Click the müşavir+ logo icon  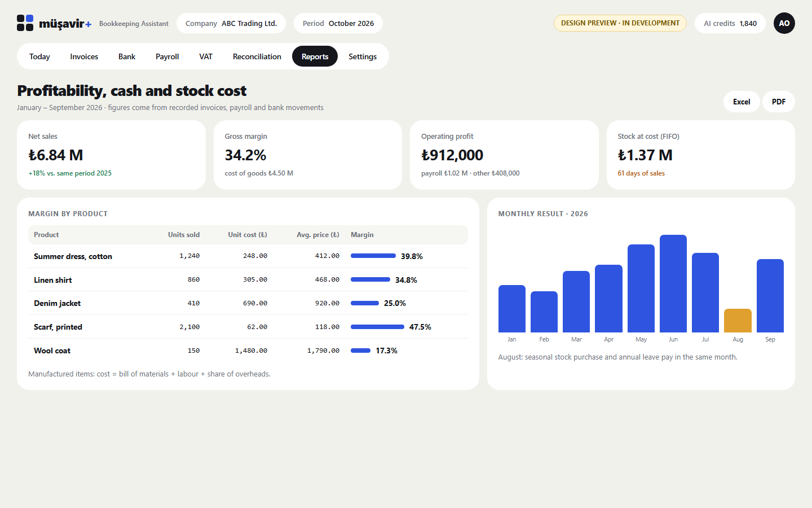[25, 23]
